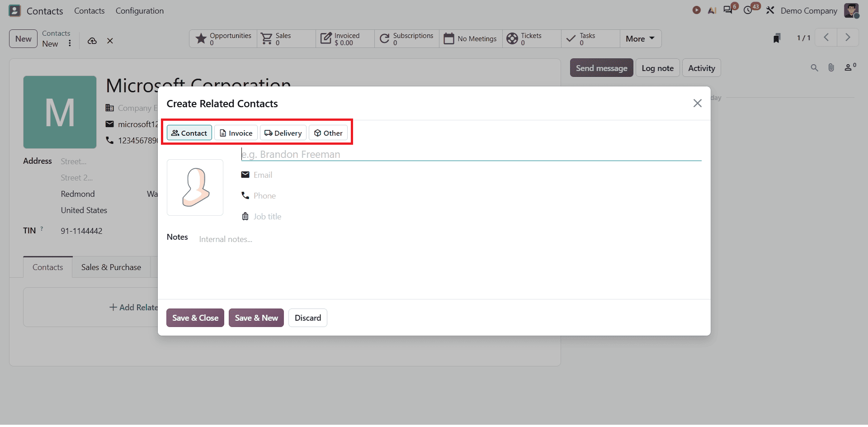Go to previous record arrow

(826, 38)
